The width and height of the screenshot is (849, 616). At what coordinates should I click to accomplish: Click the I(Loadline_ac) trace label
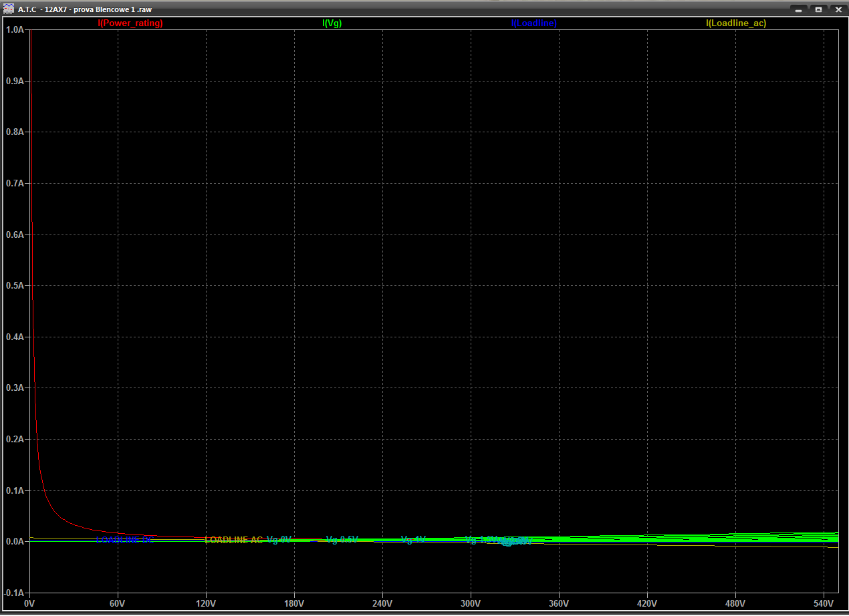[736, 23]
